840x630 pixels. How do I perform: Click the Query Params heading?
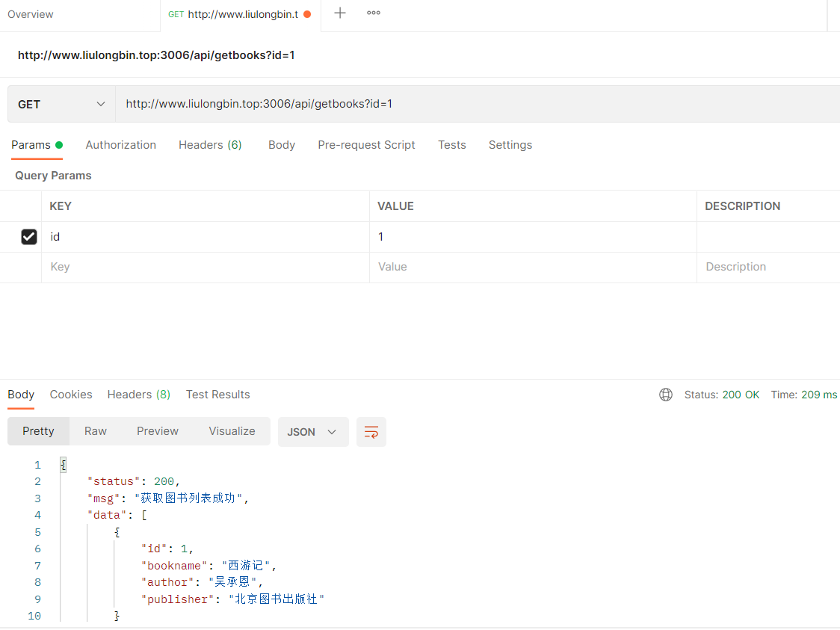[53, 176]
